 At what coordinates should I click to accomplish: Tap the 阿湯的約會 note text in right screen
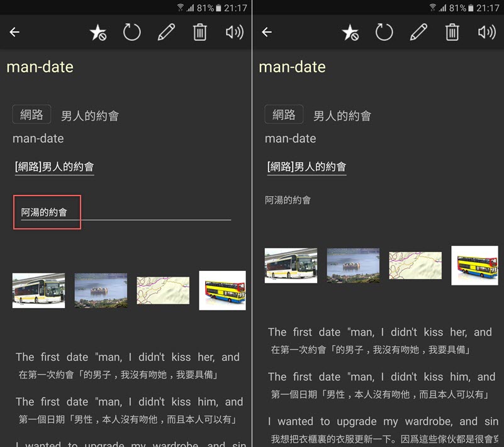pyautogui.click(x=288, y=200)
